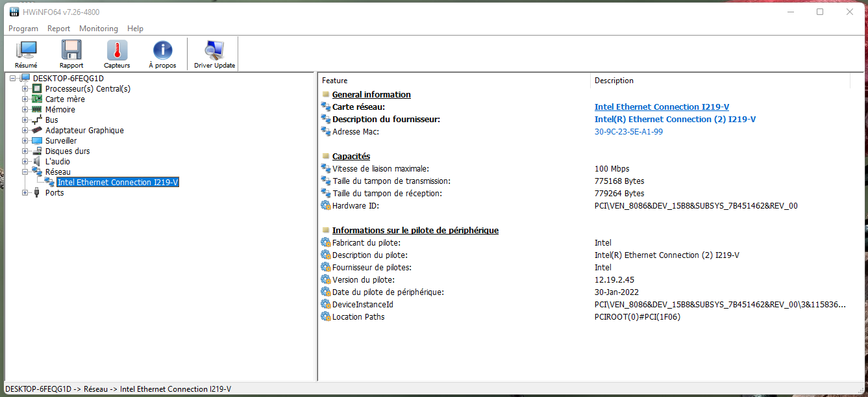Image resolution: width=868 pixels, height=397 pixels.
Task: Click the Ports plug icon
Action: tap(37, 193)
